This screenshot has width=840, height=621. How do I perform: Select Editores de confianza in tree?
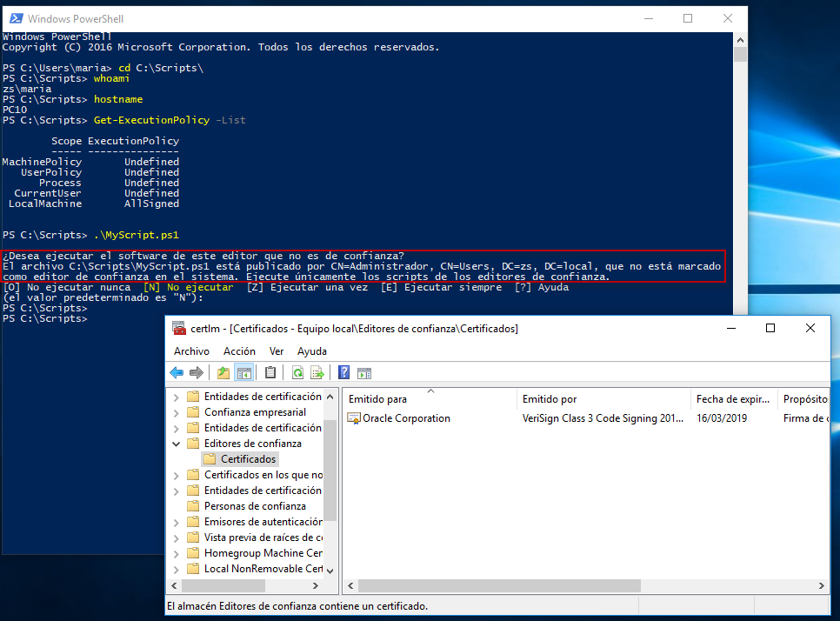click(x=253, y=444)
